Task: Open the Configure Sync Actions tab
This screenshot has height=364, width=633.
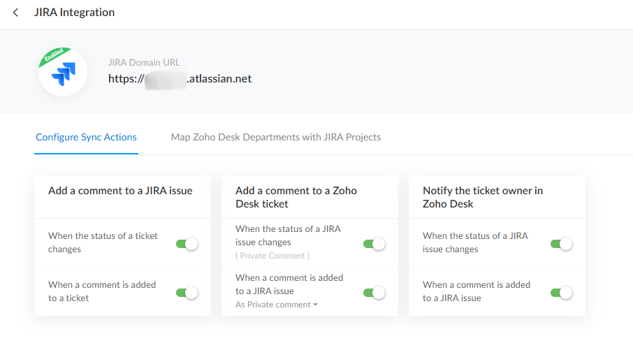Action: tap(86, 137)
